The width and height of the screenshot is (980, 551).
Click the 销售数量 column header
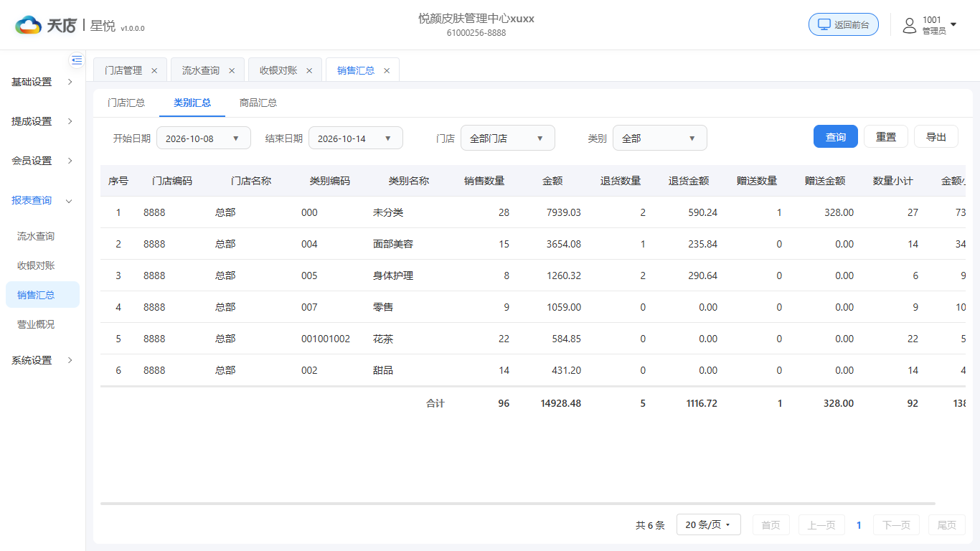tap(484, 181)
